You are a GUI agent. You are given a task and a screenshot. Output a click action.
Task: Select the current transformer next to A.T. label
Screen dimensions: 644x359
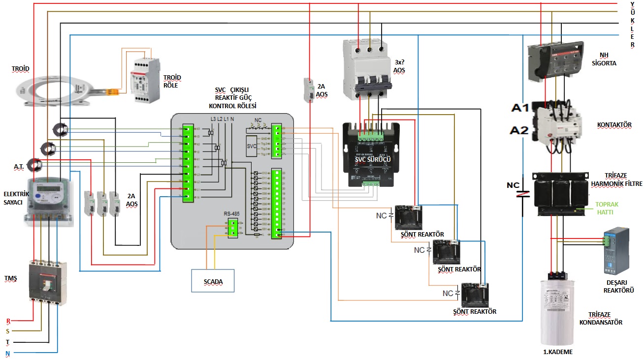pos(34,164)
